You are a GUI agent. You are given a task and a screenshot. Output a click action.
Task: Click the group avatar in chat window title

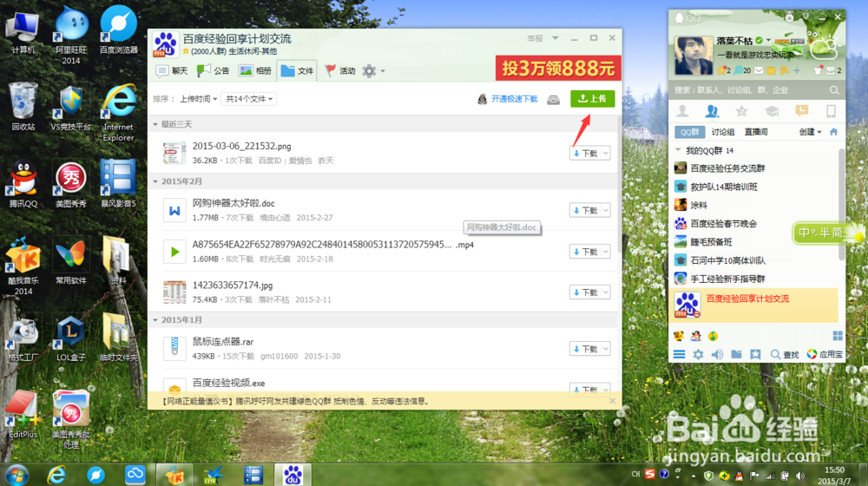coord(165,44)
